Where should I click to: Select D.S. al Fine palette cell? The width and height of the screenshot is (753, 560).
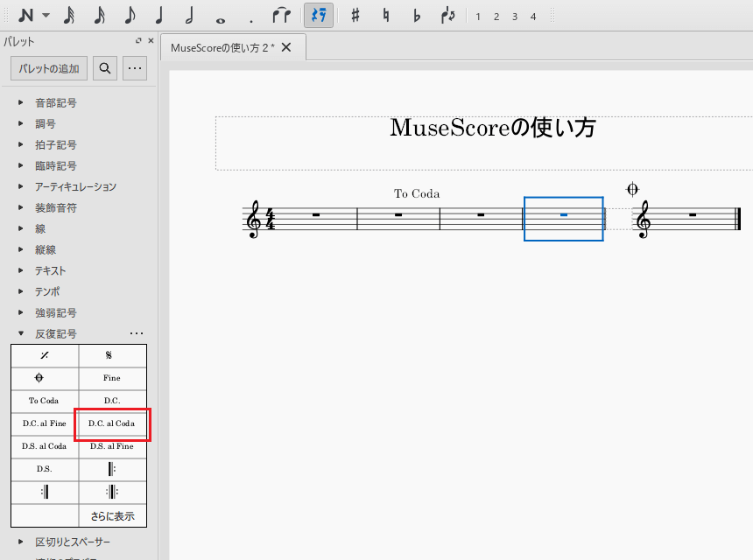coord(113,446)
